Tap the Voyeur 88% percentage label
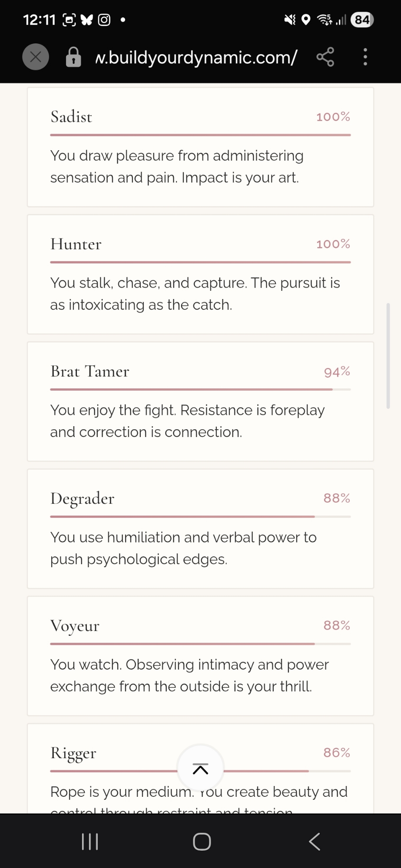 (x=336, y=625)
